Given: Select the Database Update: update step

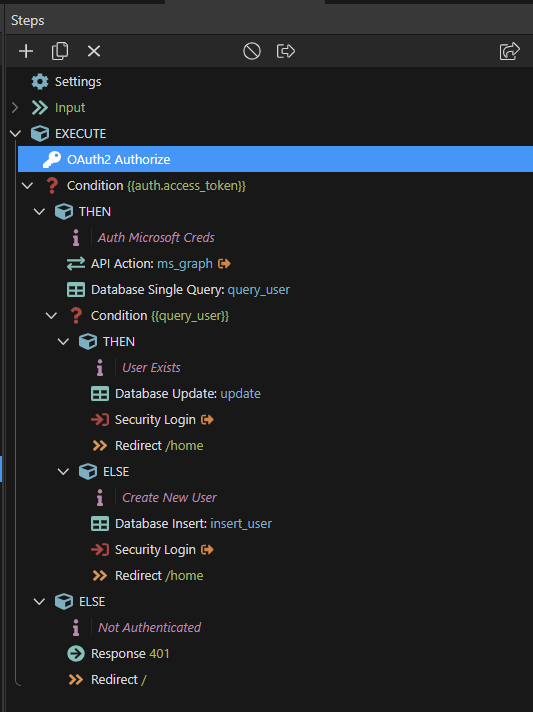Looking at the screenshot, I should 176,394.
